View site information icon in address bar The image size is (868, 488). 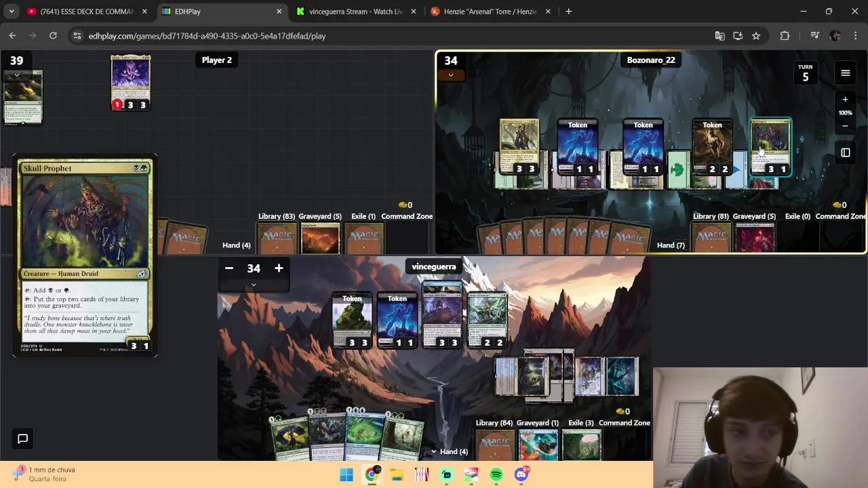(77, 36)
